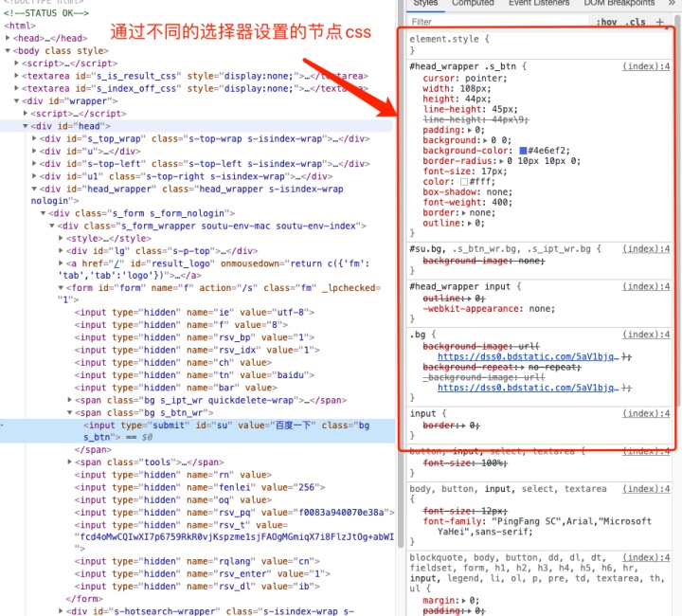The image size is (682, 616).
Task: Select hidden input named rsv_bp
Action: pyautogui.click(x=194, y=337)
